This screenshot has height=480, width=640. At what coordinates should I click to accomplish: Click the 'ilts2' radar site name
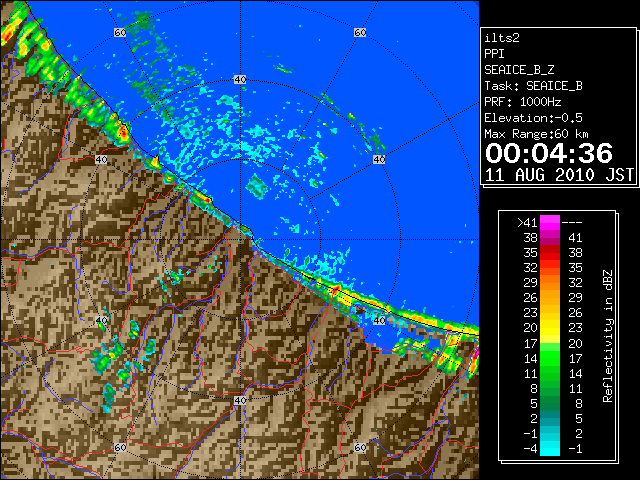tap(502, 38)
